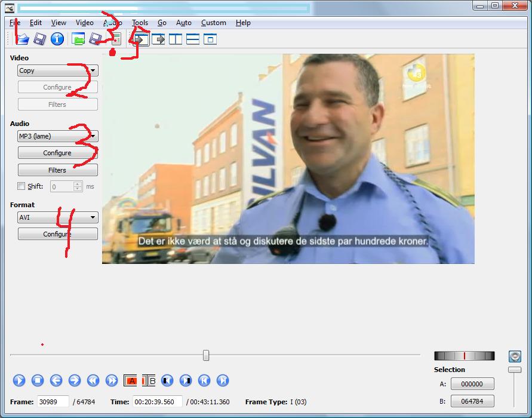Jump to the previous keyframe
Viewport: 532px width, 418px height.
coord(93,380)
